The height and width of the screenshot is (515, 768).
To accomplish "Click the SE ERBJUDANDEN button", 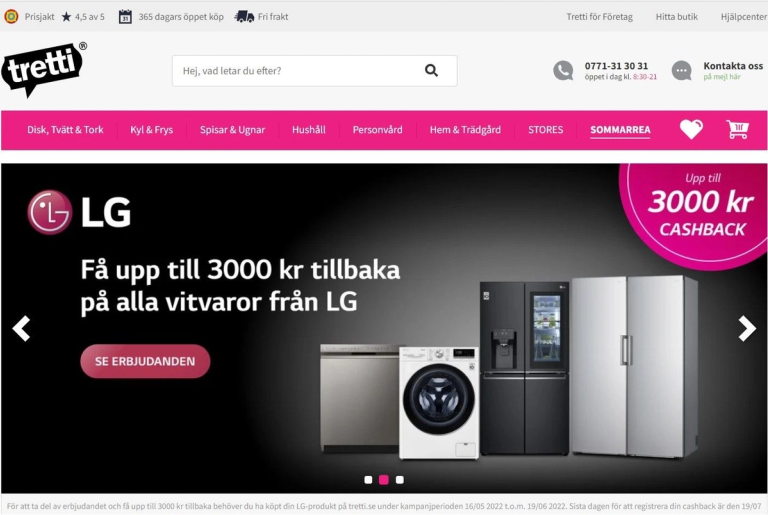I will (145, 361).
